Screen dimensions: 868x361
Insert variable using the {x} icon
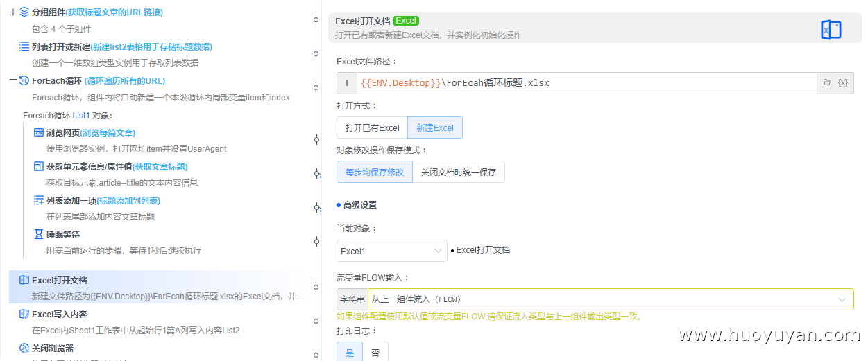click(843, 82)
